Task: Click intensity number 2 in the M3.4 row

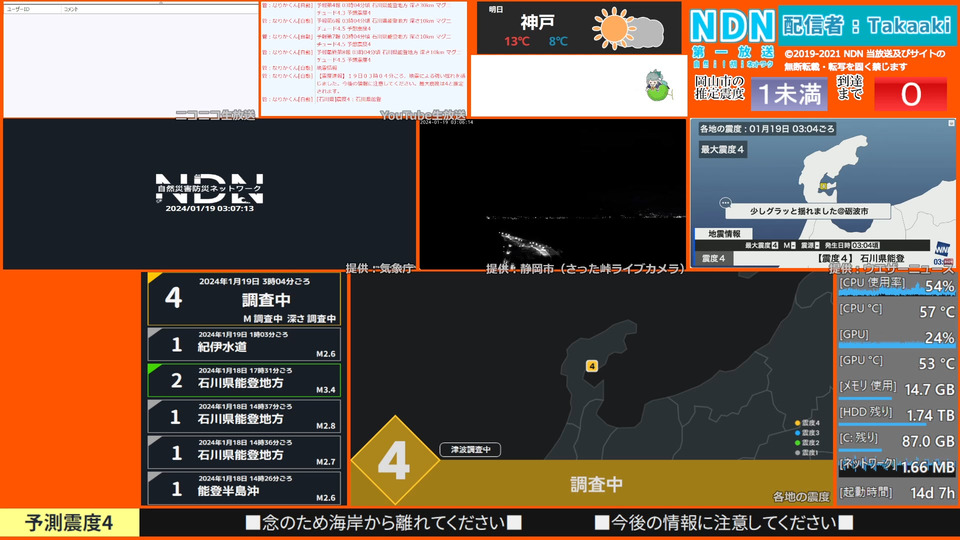Action: click(x=176, y=381)
